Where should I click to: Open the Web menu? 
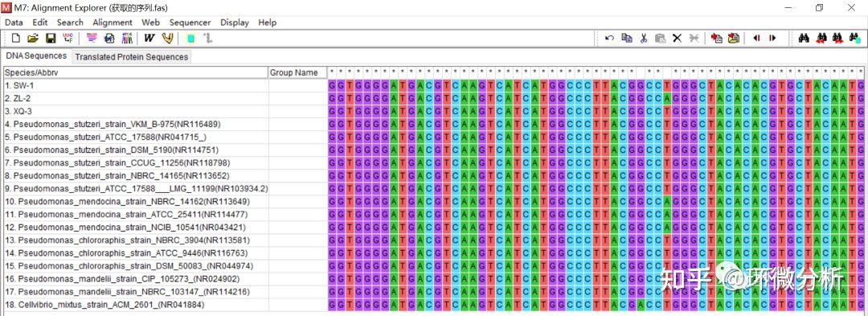point(150,23)
